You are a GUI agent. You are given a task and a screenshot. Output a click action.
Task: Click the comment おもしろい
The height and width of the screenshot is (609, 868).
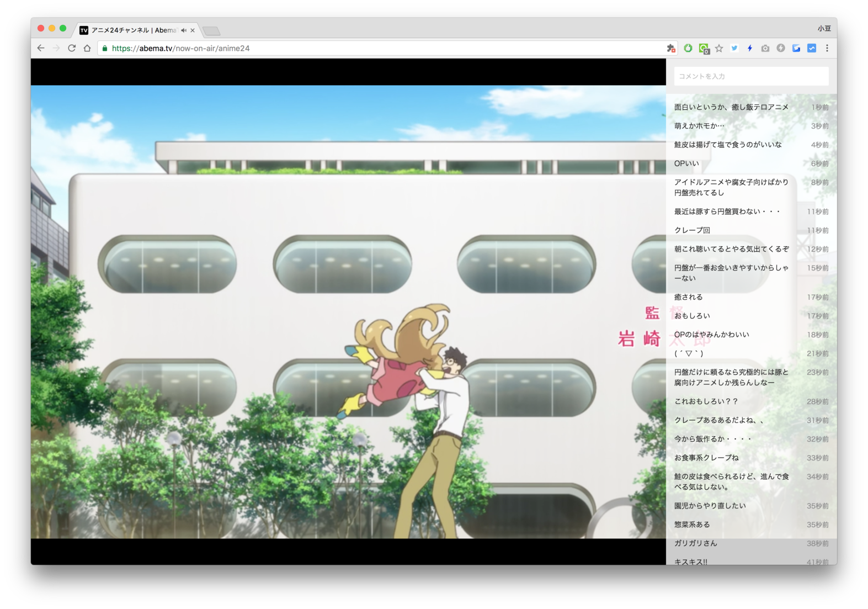[692, 316]
